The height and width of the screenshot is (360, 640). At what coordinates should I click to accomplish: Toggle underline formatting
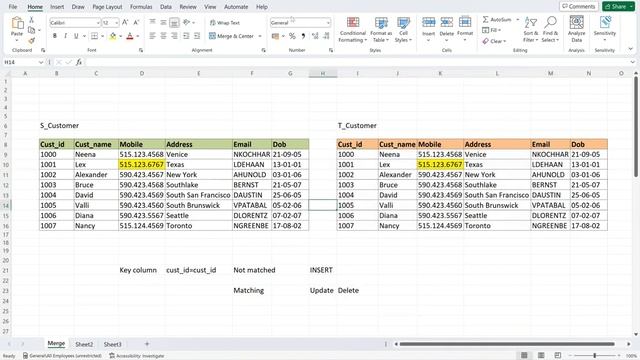pos(76,36)
